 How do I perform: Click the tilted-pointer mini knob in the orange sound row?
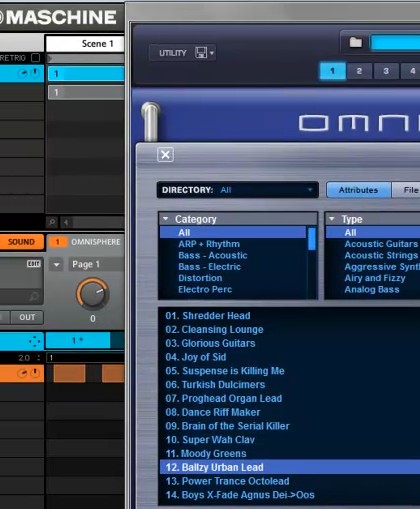coord(22,374)
